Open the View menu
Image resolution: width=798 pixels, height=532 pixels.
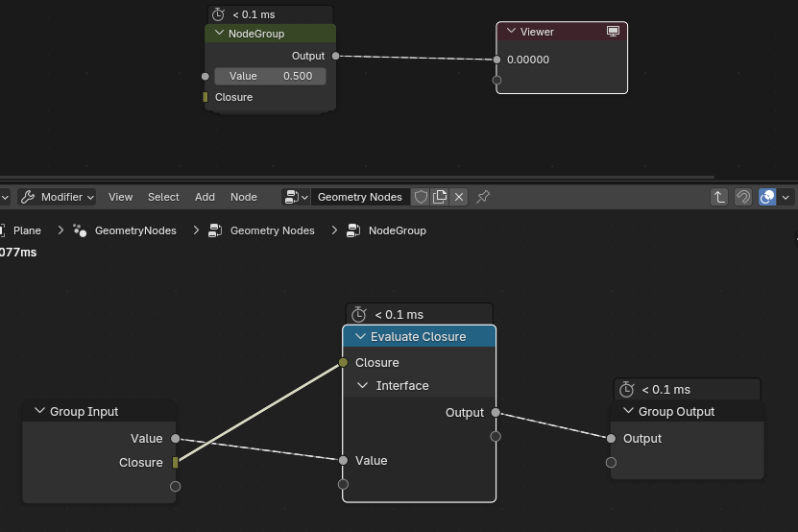click(x=121, y=197)
